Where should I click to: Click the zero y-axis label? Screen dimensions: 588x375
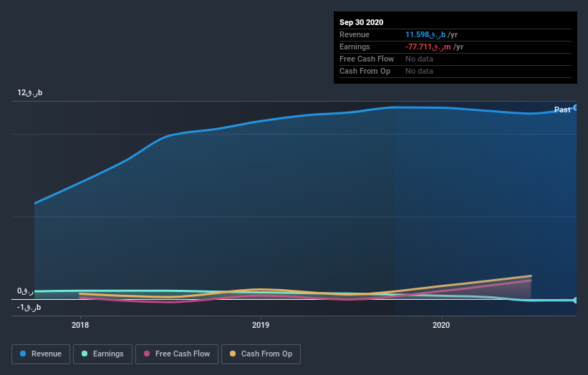[x=25, y=291]
